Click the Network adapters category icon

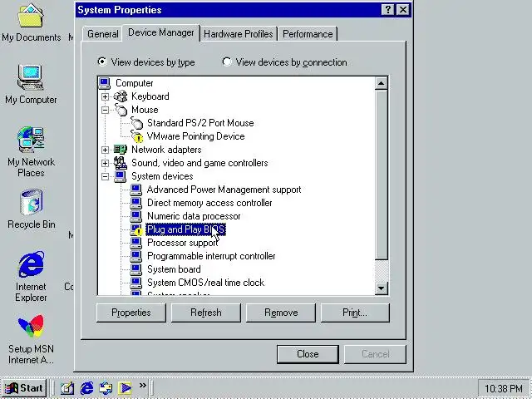[120, 150]
